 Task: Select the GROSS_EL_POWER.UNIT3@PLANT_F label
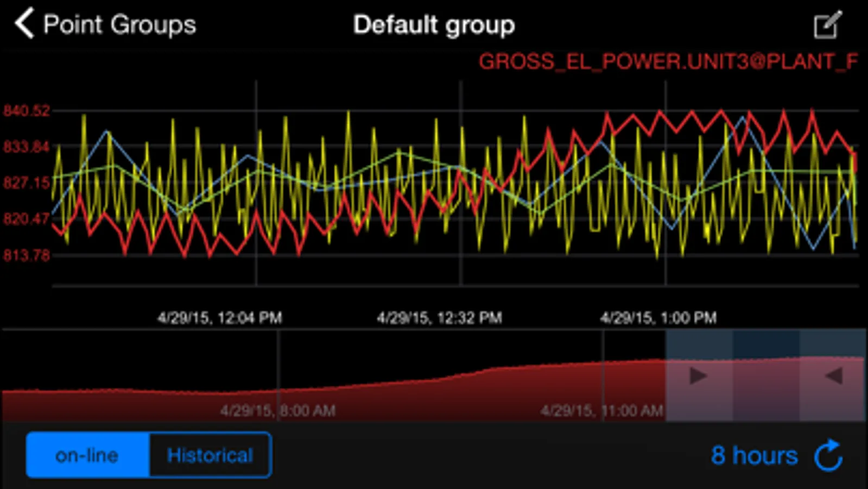coord(668,61)
